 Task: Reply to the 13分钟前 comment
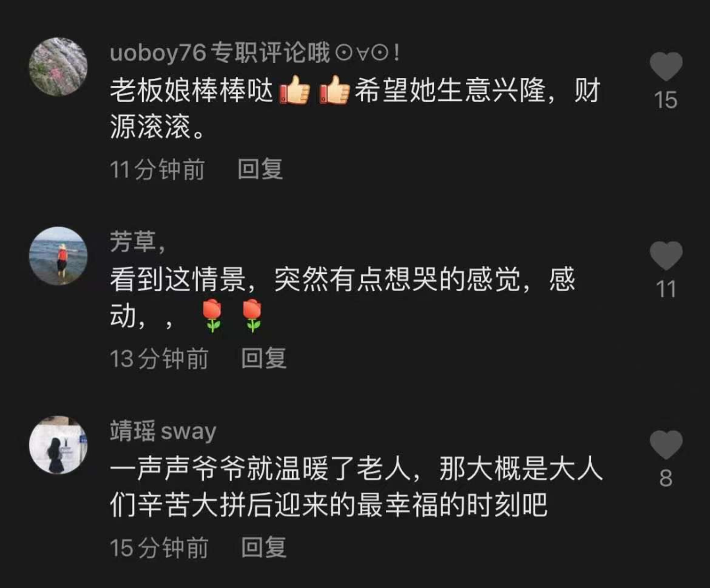click(x=264, y=359)
